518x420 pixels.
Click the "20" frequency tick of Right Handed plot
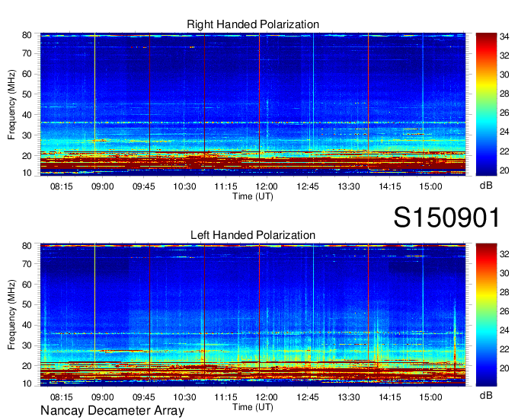27,156
